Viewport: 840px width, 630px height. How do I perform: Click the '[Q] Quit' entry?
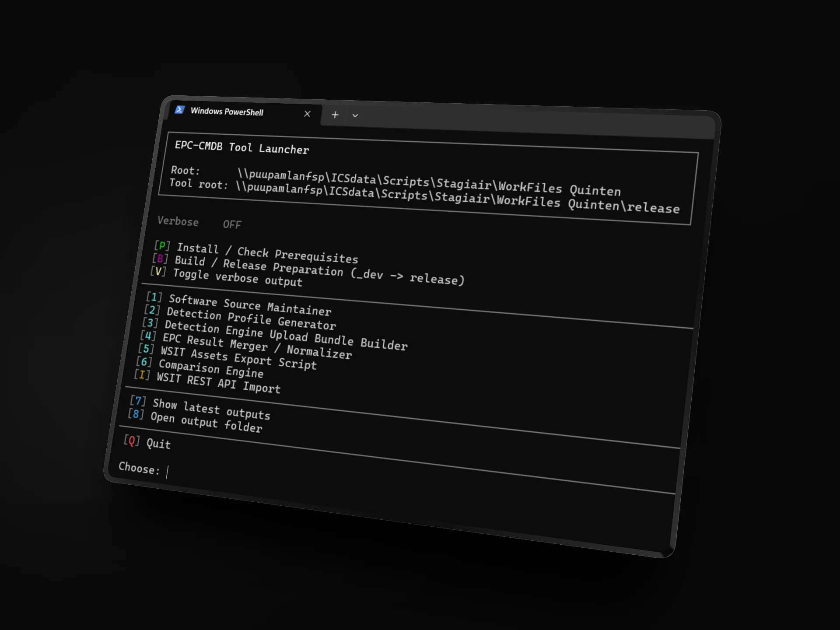[147, 442]
